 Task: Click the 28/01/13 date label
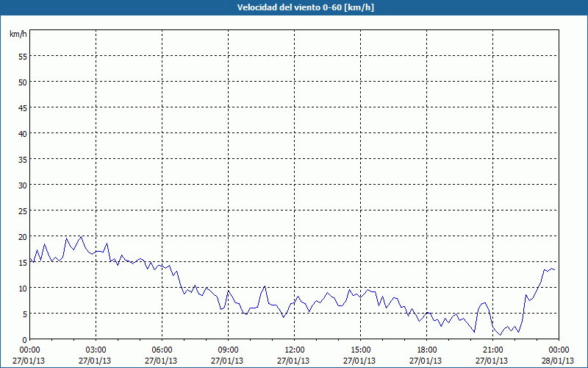tap(558, 361)
